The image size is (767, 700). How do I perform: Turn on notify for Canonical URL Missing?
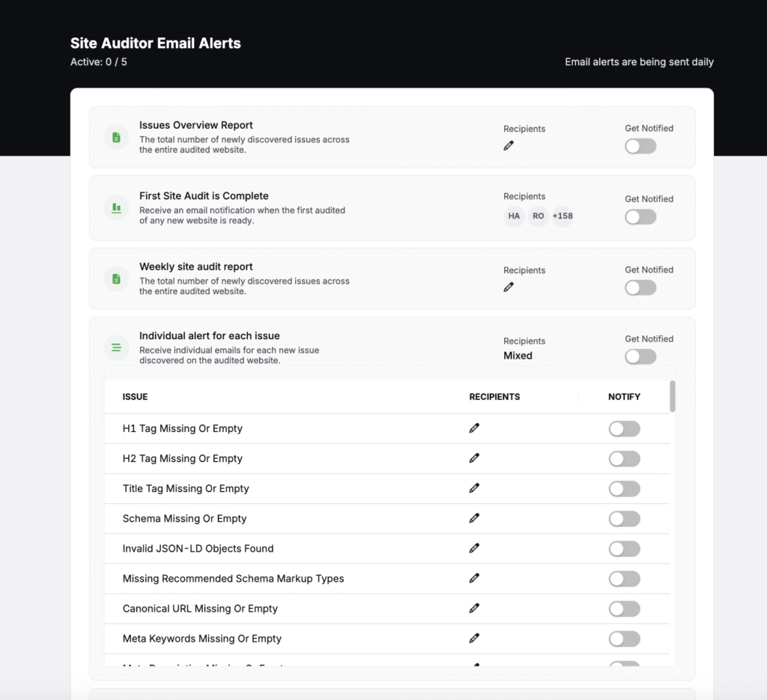click(x=624, y=609)
